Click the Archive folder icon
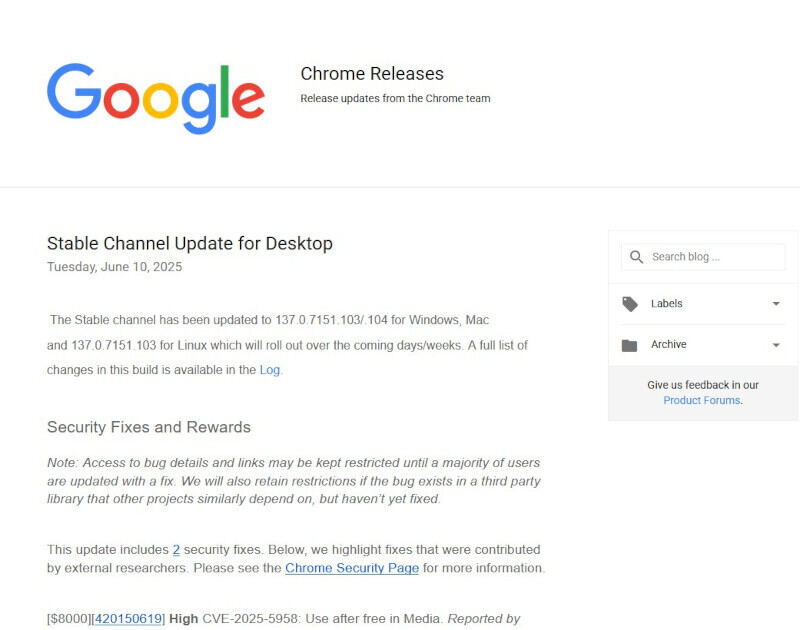Viewport: 800px width, 630px height. pyautogui.click(x=630, y=345)
